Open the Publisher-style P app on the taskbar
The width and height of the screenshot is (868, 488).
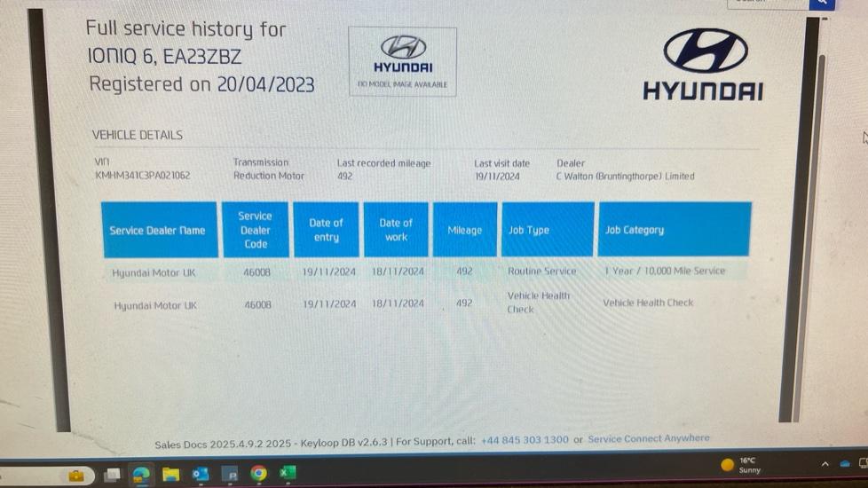coord(230,474)
